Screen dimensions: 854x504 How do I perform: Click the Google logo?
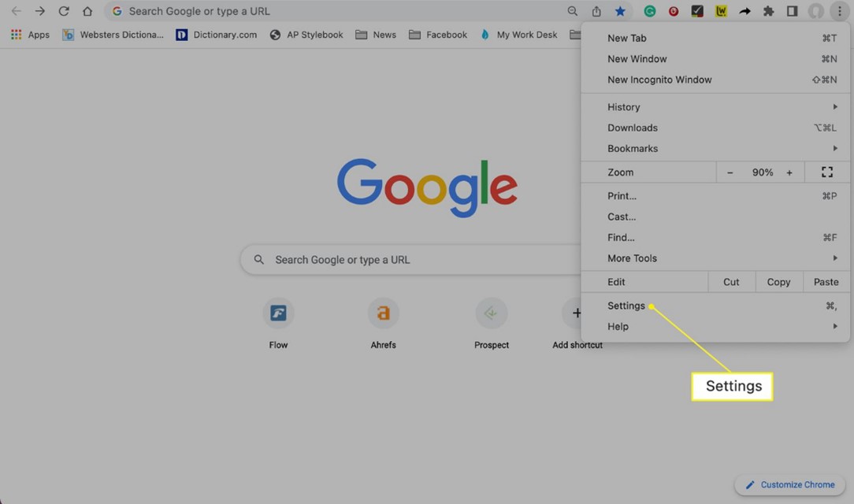point(428,187)
